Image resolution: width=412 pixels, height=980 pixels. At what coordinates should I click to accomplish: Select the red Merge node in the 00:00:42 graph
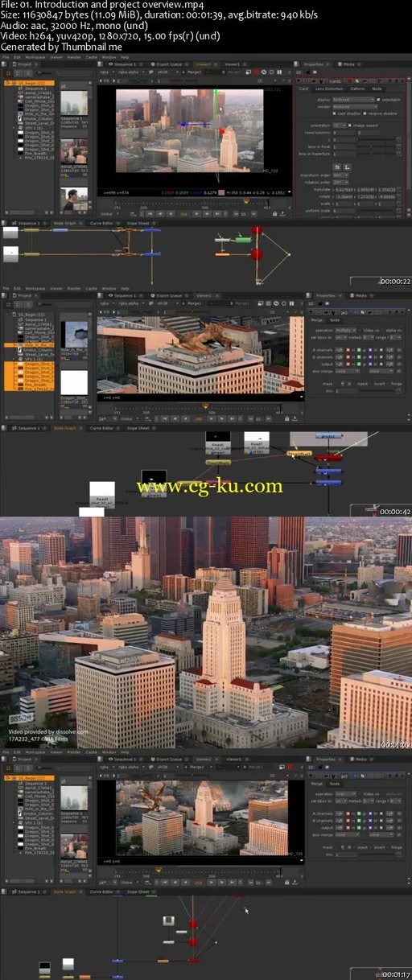click(x=328, y=457)
